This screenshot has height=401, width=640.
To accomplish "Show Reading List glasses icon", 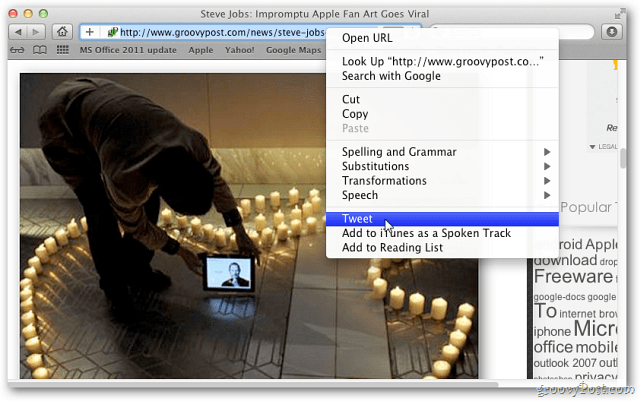I will click(17, 50).
